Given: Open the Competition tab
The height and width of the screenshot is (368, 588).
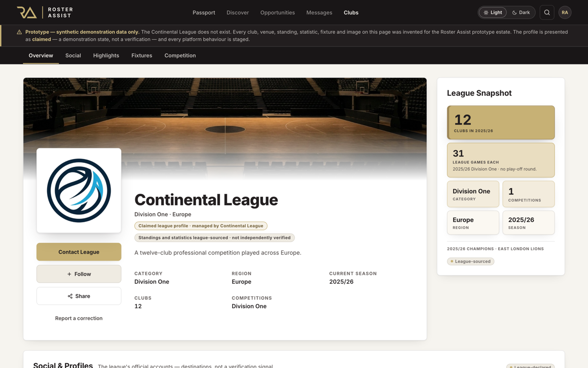Looking at the screenshot, I should 180,55.
